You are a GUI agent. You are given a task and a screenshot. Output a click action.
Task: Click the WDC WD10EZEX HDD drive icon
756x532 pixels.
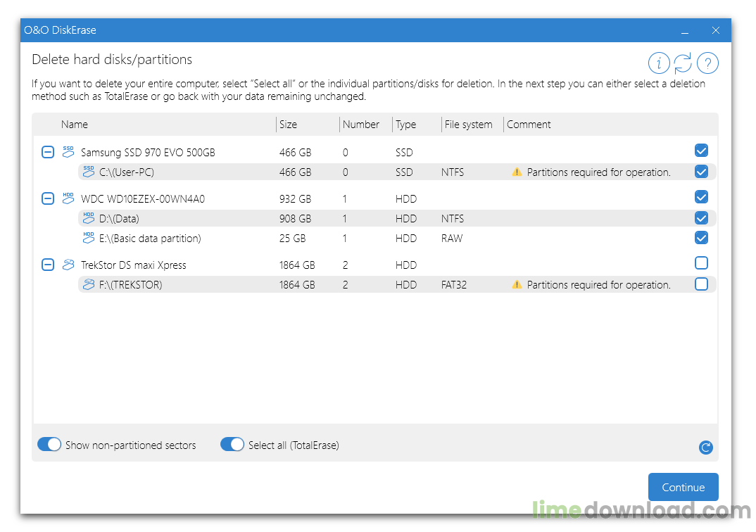pyautogui.click(x=68, y=198)
